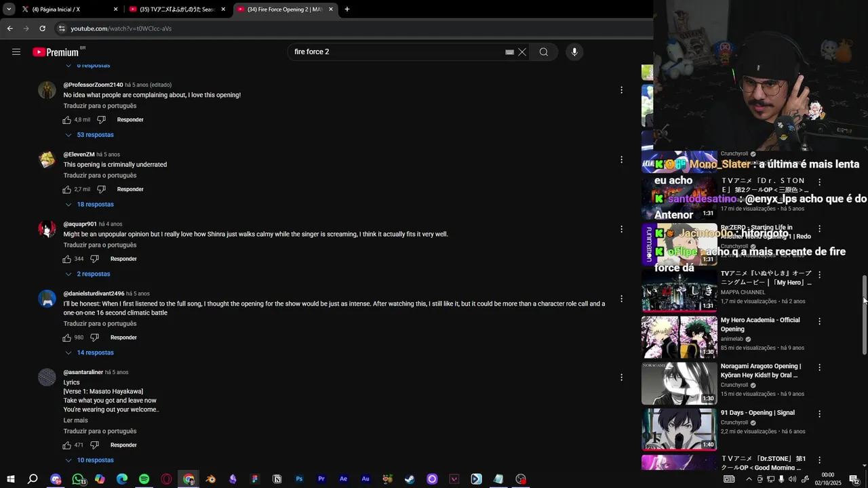This screenshot has height=488, width=868.
Task: Translate danielsturdivant2496's comment to Portuguese
Action: tap(100, 324)
